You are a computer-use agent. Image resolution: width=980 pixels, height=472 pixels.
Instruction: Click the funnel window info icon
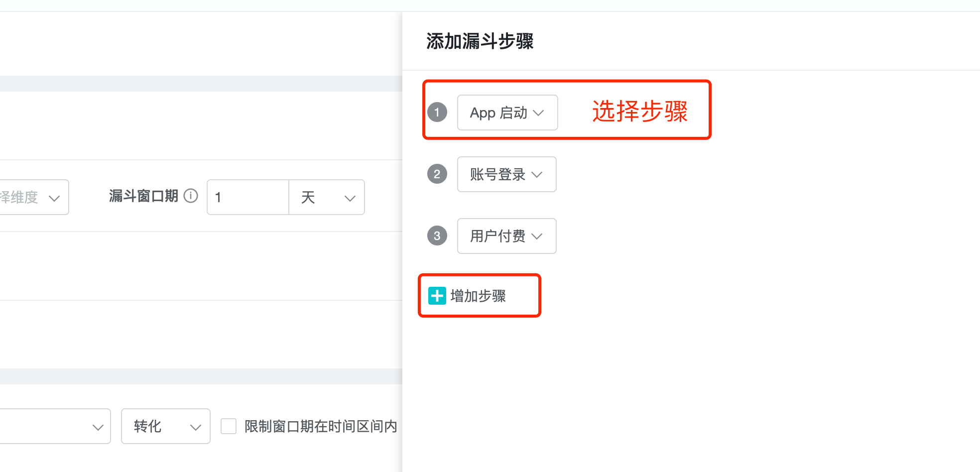(191, 196)
